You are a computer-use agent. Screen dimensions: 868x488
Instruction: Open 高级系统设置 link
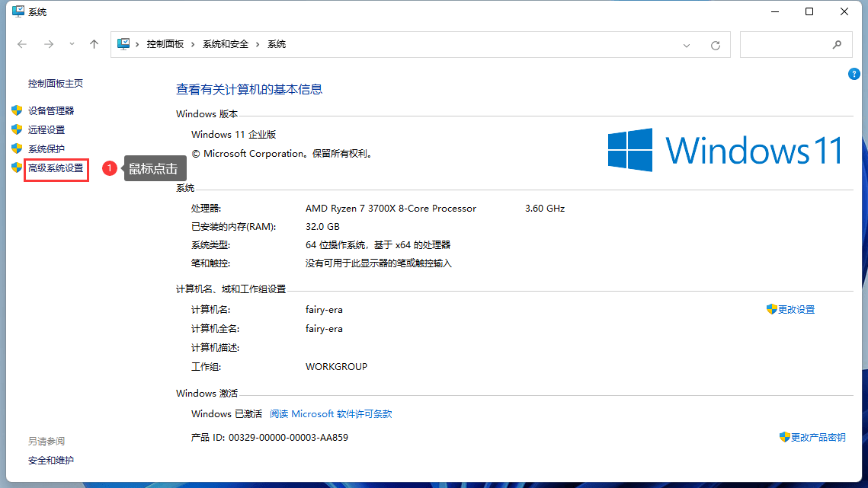point(56,168)
